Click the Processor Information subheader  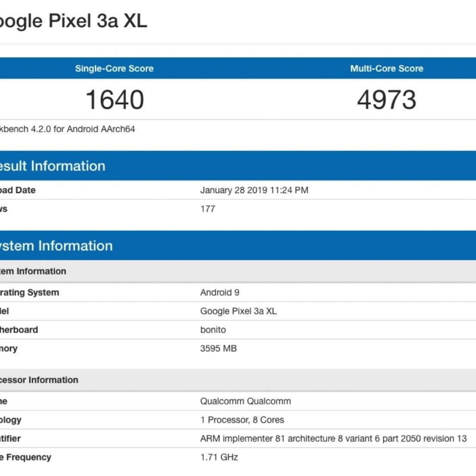(39, 380)
